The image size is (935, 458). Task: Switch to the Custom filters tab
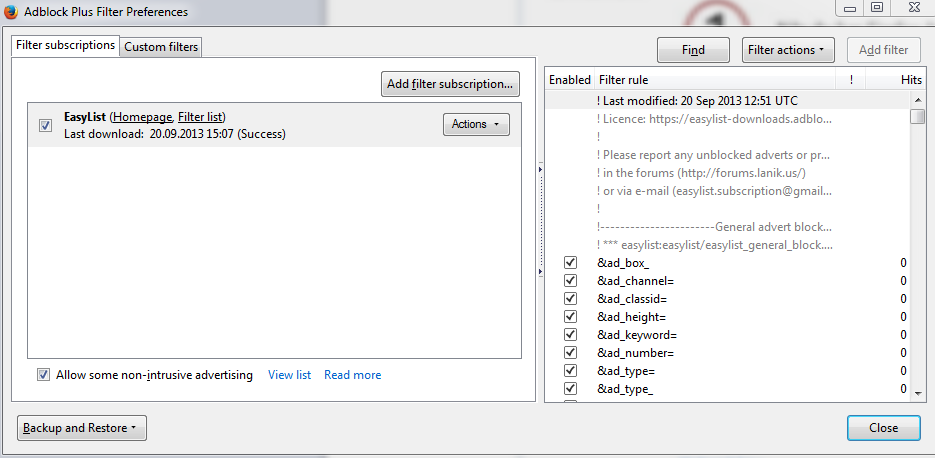click(x=161, y=47)
